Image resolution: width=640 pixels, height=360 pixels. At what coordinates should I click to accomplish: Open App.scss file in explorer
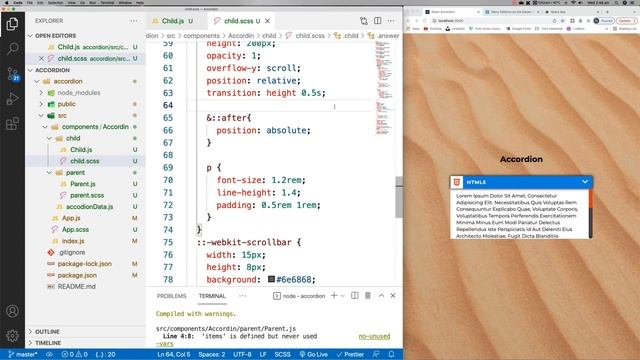pos(75,230)
